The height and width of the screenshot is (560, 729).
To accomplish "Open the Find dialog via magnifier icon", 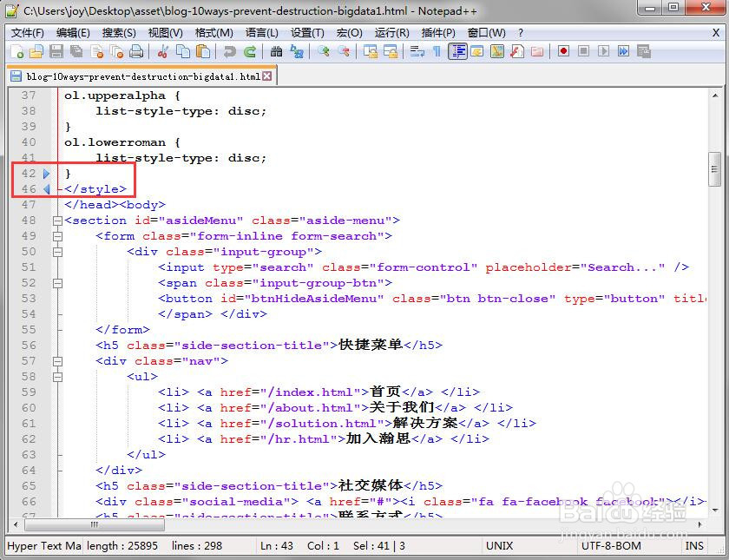I will click(x=278, y=51).
